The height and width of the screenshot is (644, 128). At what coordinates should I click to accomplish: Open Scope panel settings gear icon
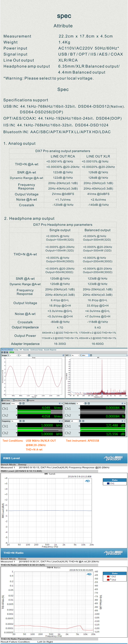coord(29,355)
